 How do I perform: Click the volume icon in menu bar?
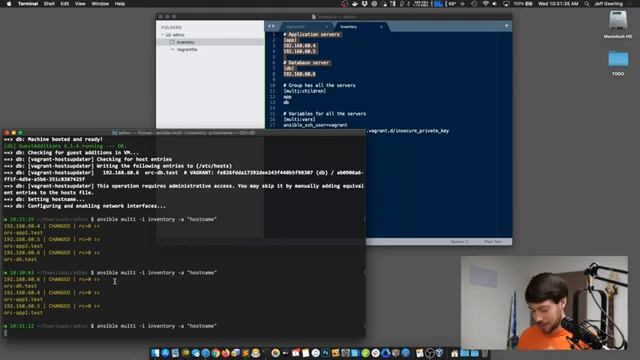click(x=494, y=4)
